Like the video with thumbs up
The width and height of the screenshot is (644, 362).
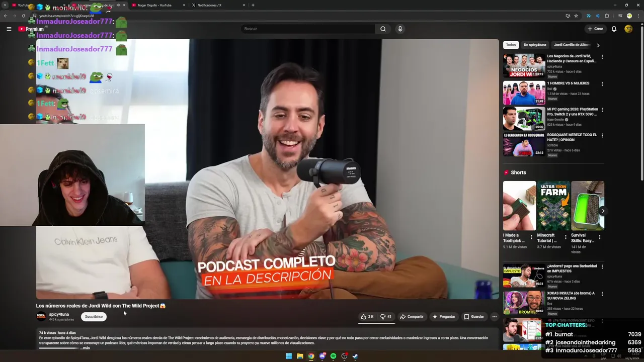(x=367, y=317)
